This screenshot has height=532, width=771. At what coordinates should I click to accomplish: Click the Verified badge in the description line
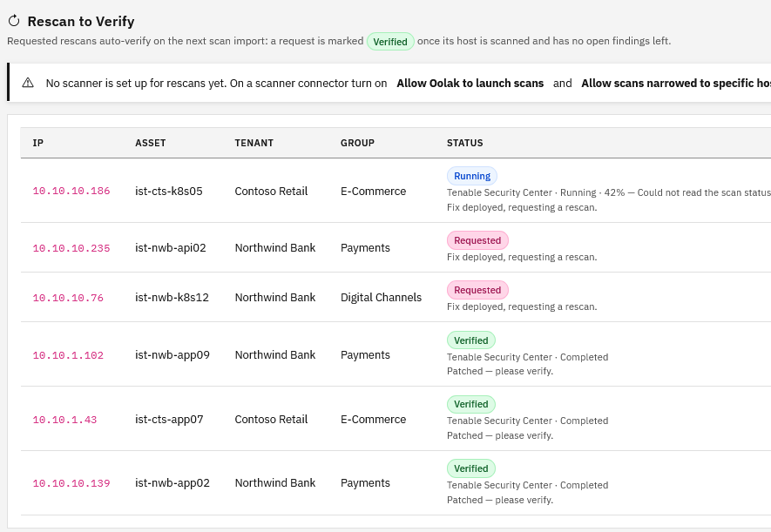tap(390, 42)
